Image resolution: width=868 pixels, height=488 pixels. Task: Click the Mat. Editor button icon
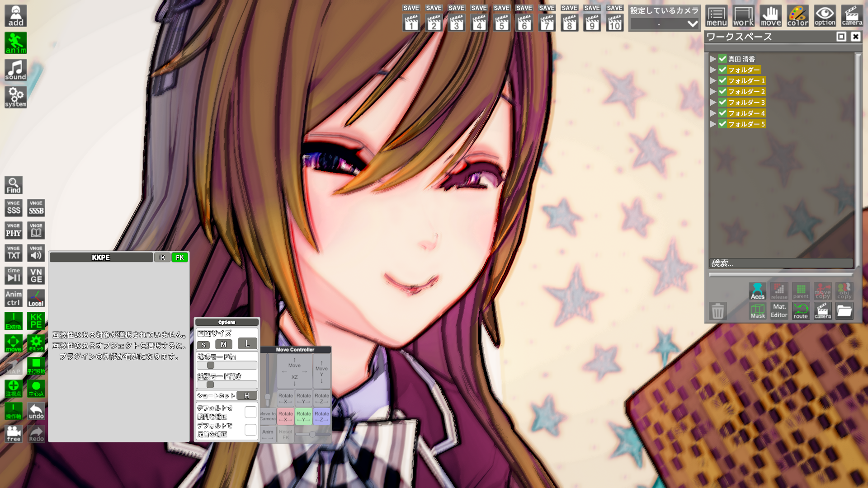tap(779, 311)
